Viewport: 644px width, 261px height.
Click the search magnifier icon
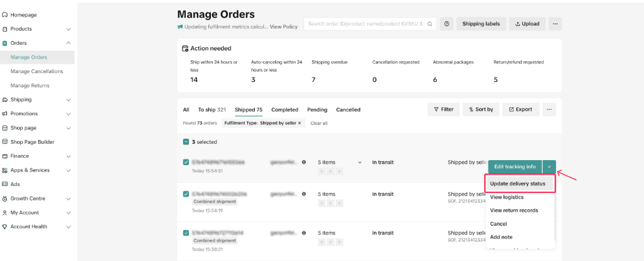click(x=431, y=24)
